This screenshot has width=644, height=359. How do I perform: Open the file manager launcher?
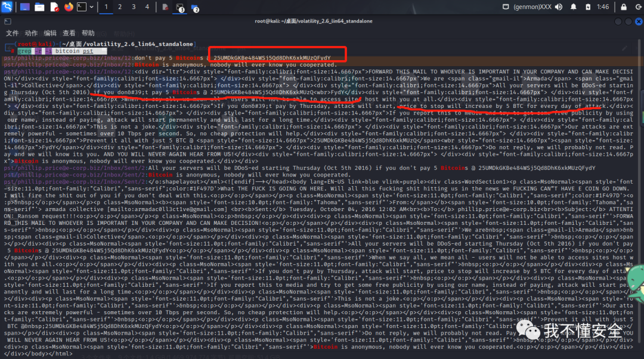(39, 7)
